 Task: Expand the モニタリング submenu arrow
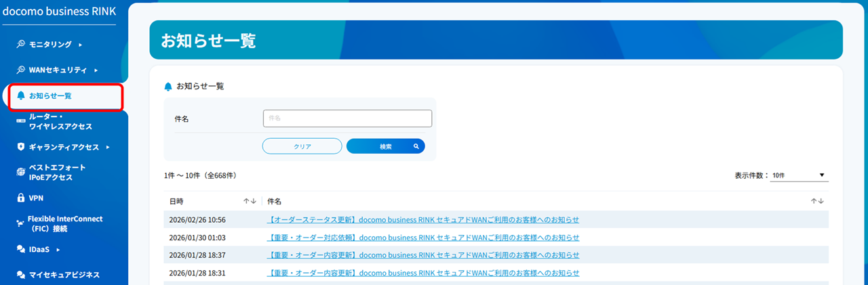[x=81, y=45]
